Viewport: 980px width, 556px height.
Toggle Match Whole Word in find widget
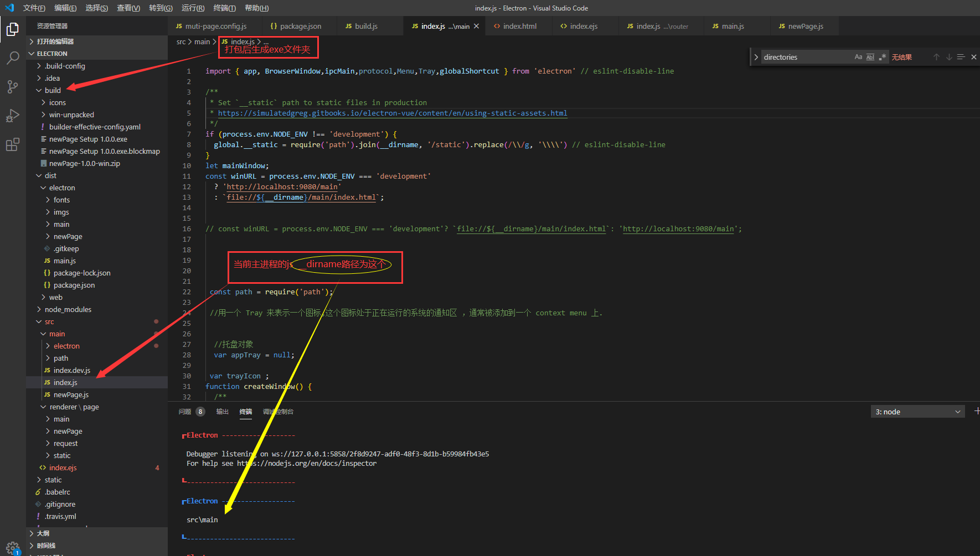870,57
